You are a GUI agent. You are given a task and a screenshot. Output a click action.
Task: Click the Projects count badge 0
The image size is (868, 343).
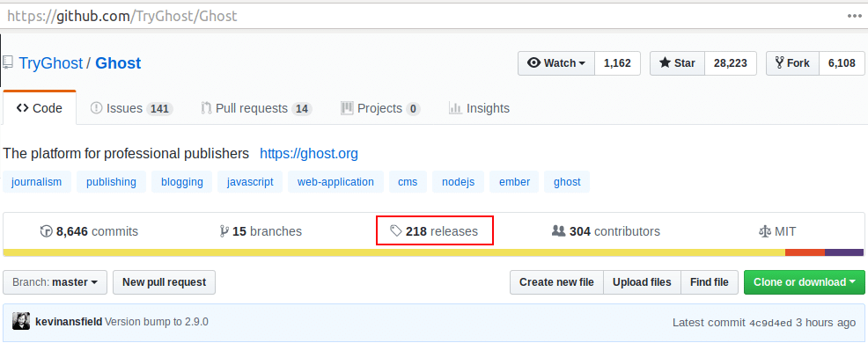tap(413, 109)
